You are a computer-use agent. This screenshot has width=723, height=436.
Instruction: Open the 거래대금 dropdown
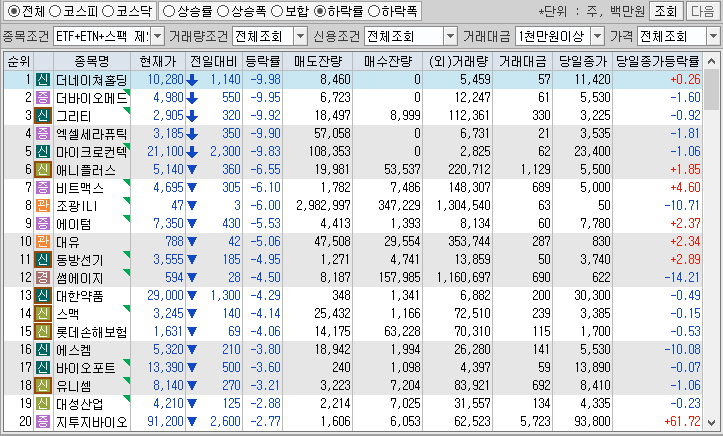pos(597,36)
